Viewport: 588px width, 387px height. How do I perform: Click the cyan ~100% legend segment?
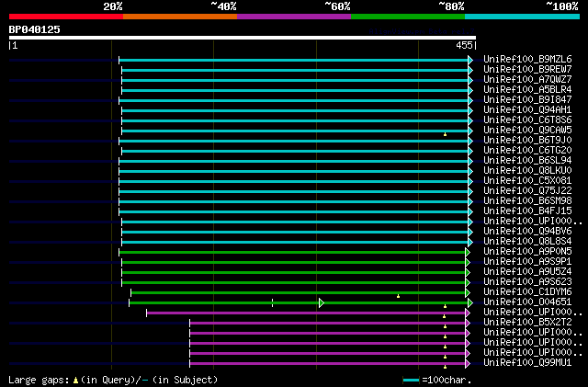523,17
